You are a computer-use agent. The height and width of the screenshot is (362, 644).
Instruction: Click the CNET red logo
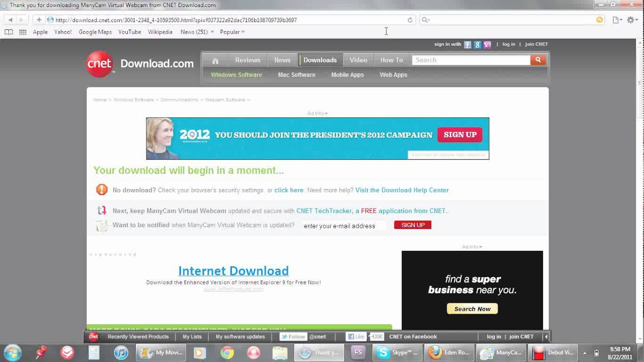pos(100,64)
